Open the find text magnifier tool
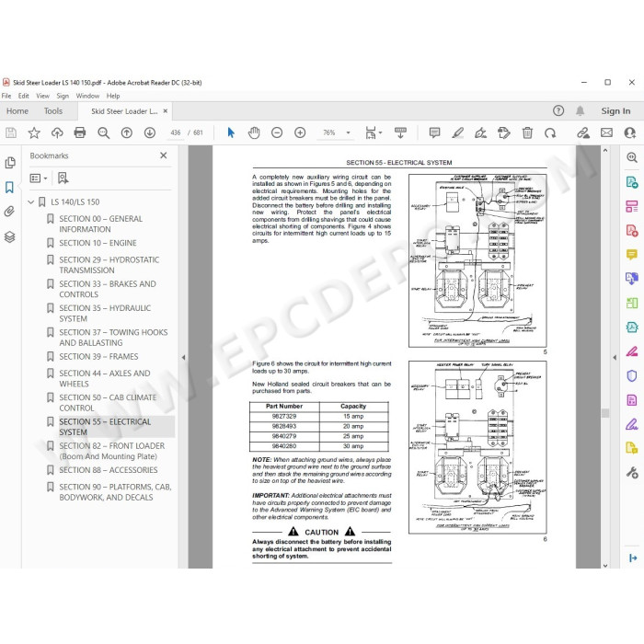644x644 pixels. (103, 132)
